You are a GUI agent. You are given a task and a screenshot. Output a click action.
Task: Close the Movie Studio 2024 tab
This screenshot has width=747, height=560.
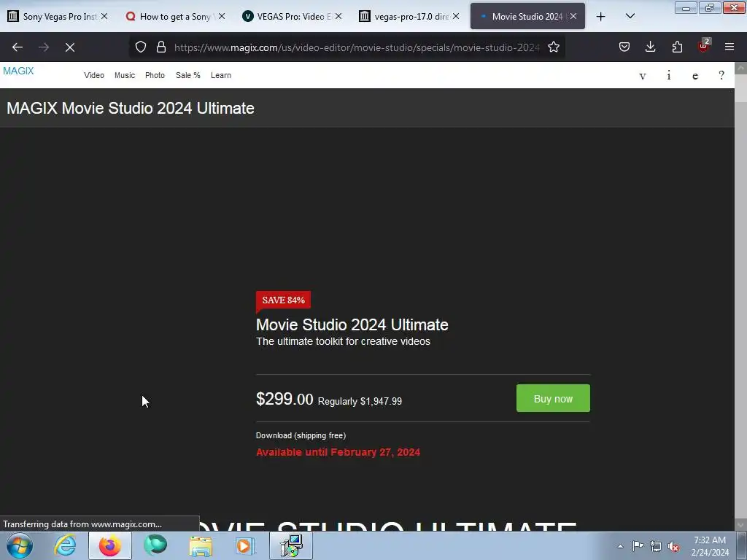tap(573, 16)
